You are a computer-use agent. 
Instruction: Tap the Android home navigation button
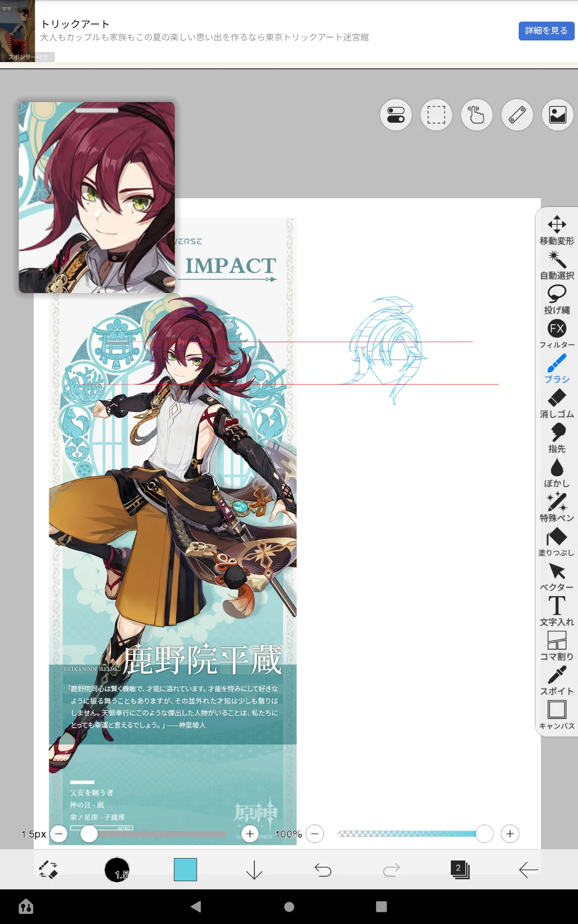click(x=289, y=907)
